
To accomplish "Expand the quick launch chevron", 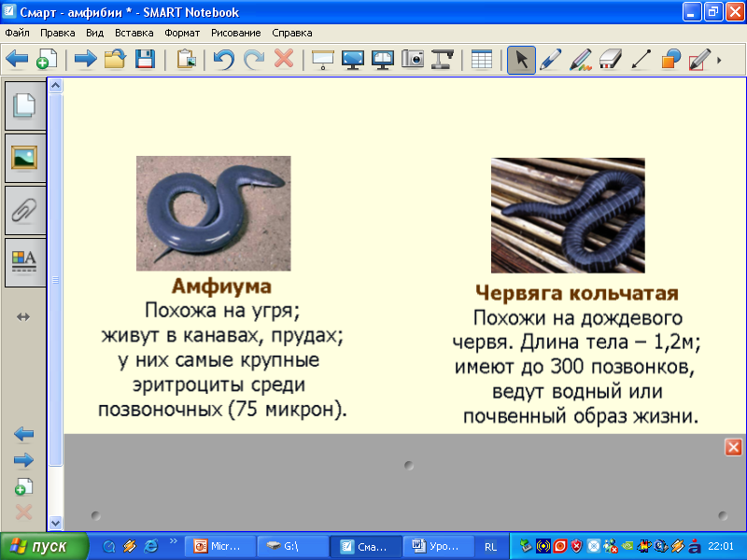I will click(174, 540).
